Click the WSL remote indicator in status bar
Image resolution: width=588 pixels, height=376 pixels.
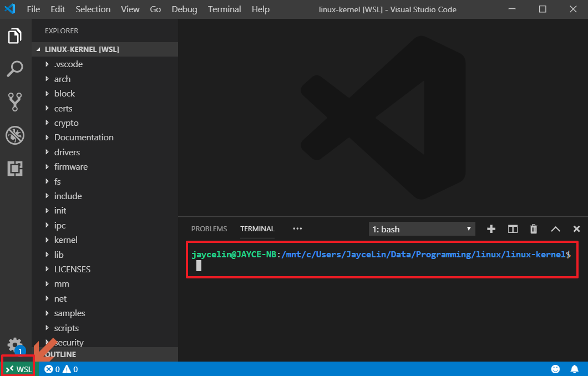(x=18, y=369)
